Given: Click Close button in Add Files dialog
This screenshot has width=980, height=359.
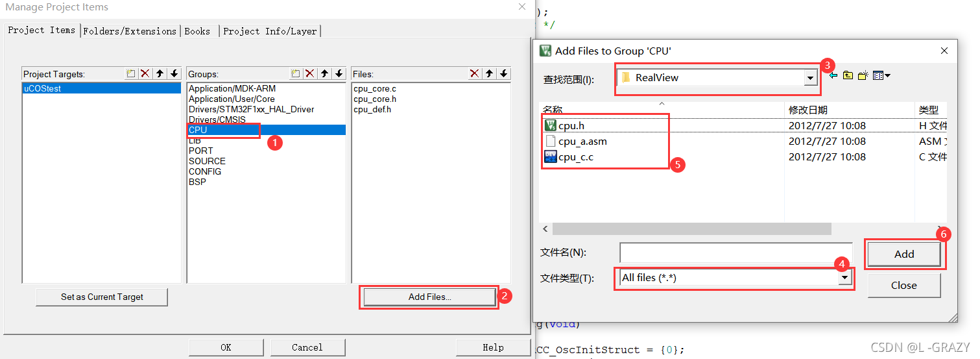Looking at the screenshot, I should click(904, 285).
